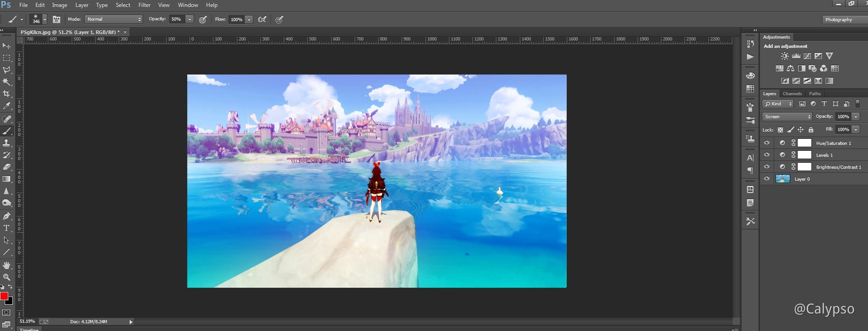Open the History panel icon
Image resolution: width=868 pixels, height=331 pixels.
(750, 44)
